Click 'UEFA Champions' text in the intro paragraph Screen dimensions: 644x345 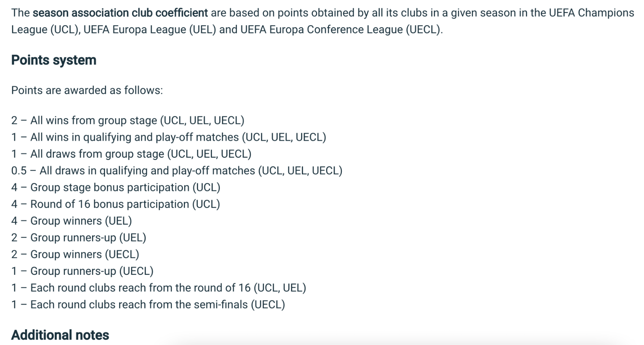tap(591, 13)
